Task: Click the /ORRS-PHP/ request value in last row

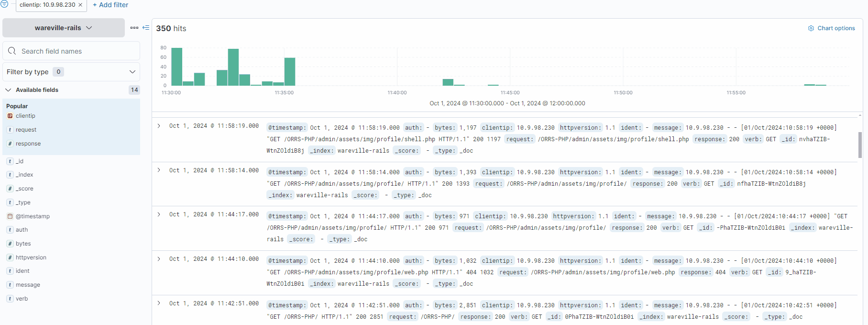Action: coord(438,317)
